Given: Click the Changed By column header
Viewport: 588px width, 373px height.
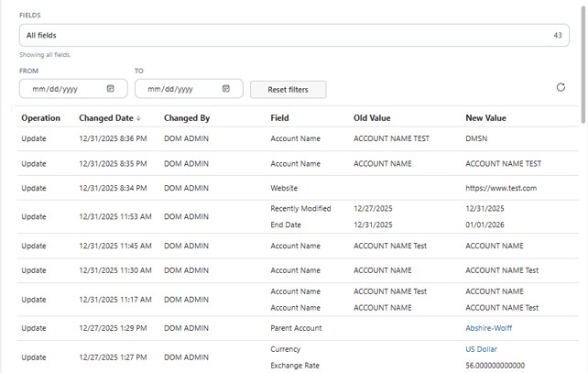Looking at the screenshot, I should click(187, 118).
